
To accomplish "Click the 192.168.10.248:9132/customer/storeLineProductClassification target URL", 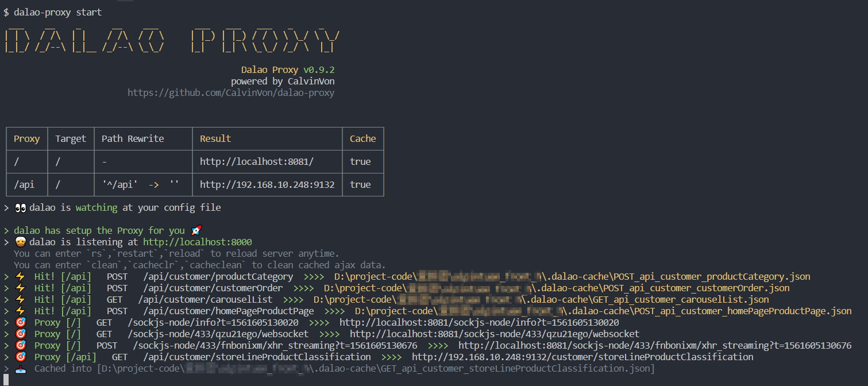I will 582,357.
